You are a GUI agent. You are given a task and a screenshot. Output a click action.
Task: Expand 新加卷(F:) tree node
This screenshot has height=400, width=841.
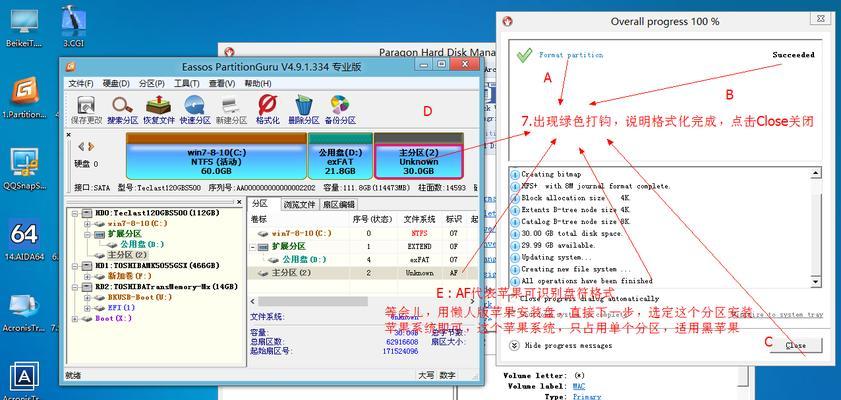(x=88, y=276)
